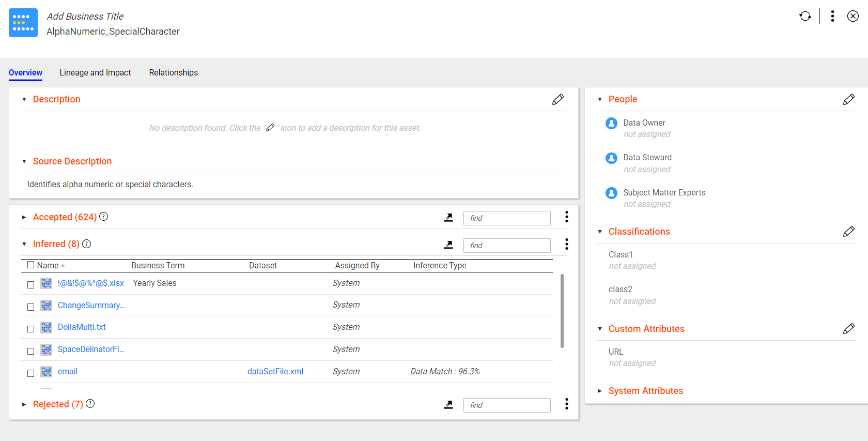This screenshot has height=441, width=868.
Task: Click Add Business Title text
Action: click(x=85, y=17)
